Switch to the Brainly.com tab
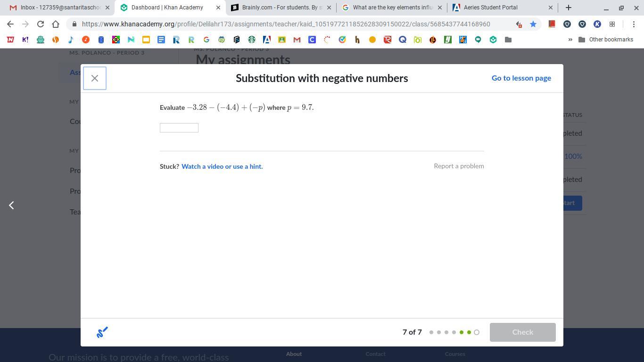 click(x=280, y=8)
